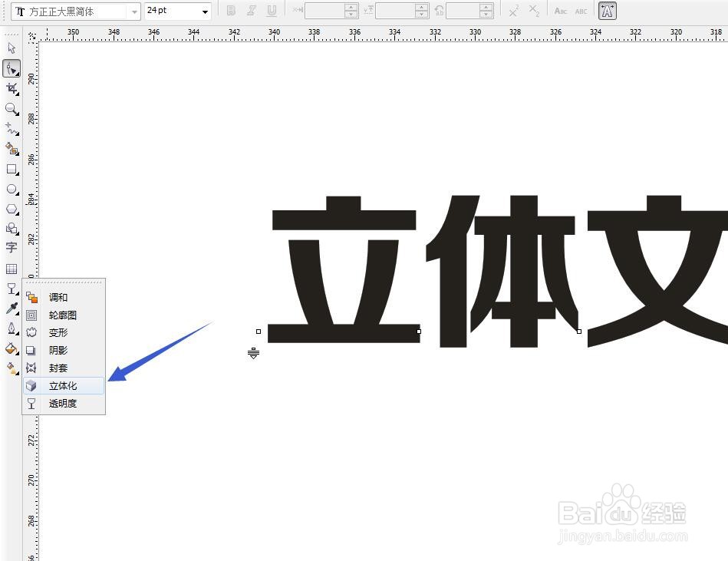
Task: Click the character rotation angle field
Action: (463, 11)
